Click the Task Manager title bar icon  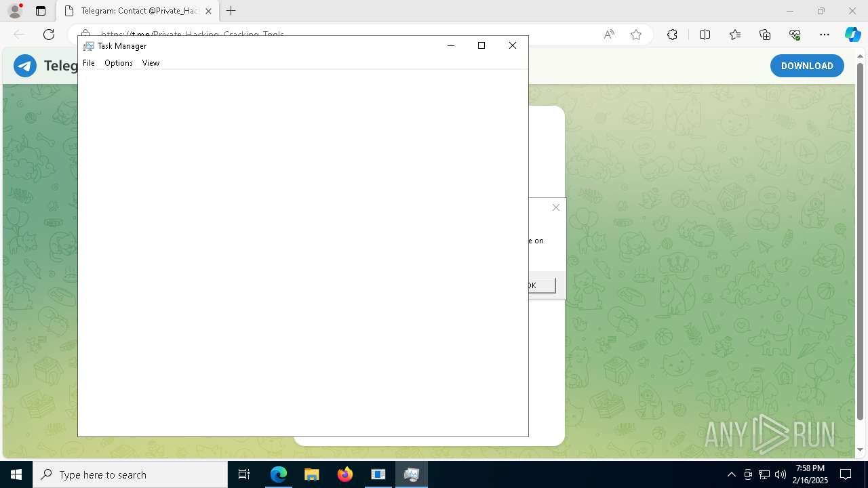(x=88, y=46)
